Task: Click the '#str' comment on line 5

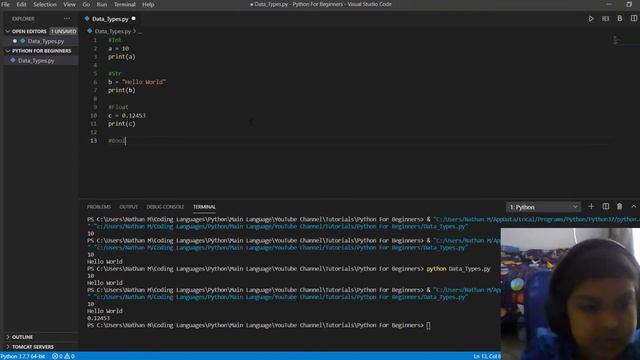Action: point(115,73)
